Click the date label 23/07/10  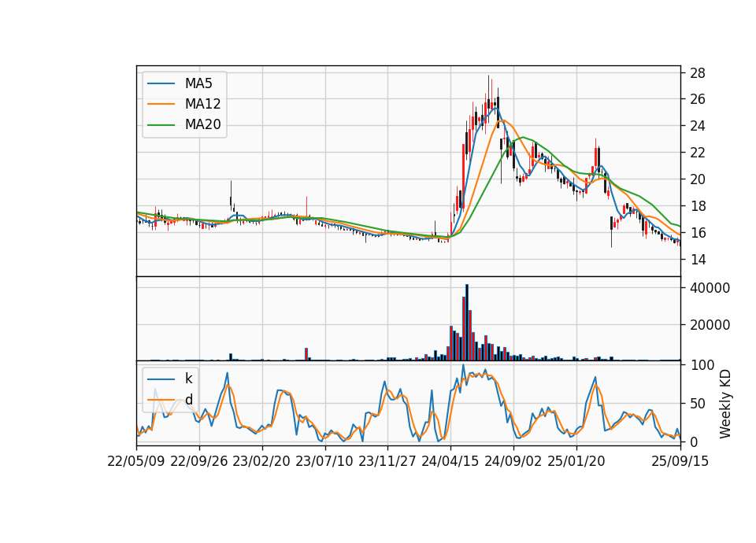(x=324, y=461)
